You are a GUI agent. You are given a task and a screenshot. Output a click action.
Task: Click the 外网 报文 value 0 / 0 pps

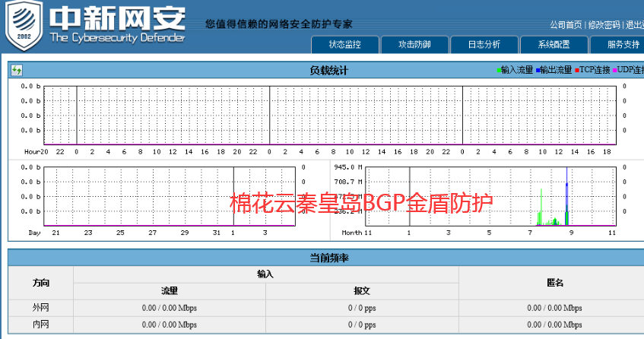click(x=362, y=308)
